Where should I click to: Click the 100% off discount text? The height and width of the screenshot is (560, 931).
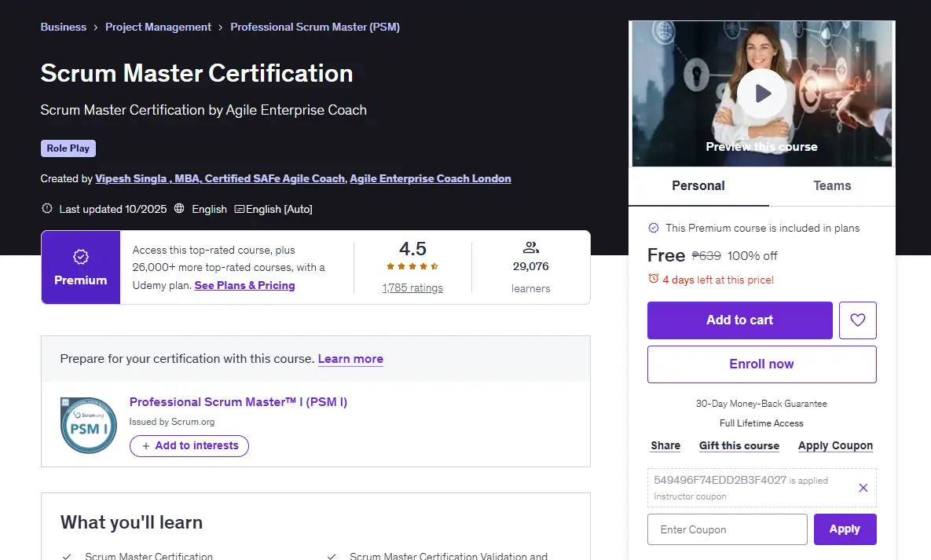[753, 256]
